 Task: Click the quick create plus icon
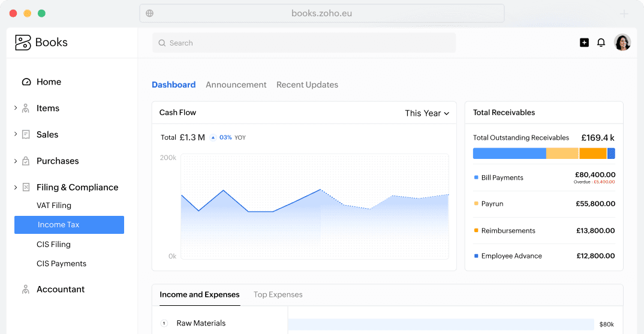584,43
